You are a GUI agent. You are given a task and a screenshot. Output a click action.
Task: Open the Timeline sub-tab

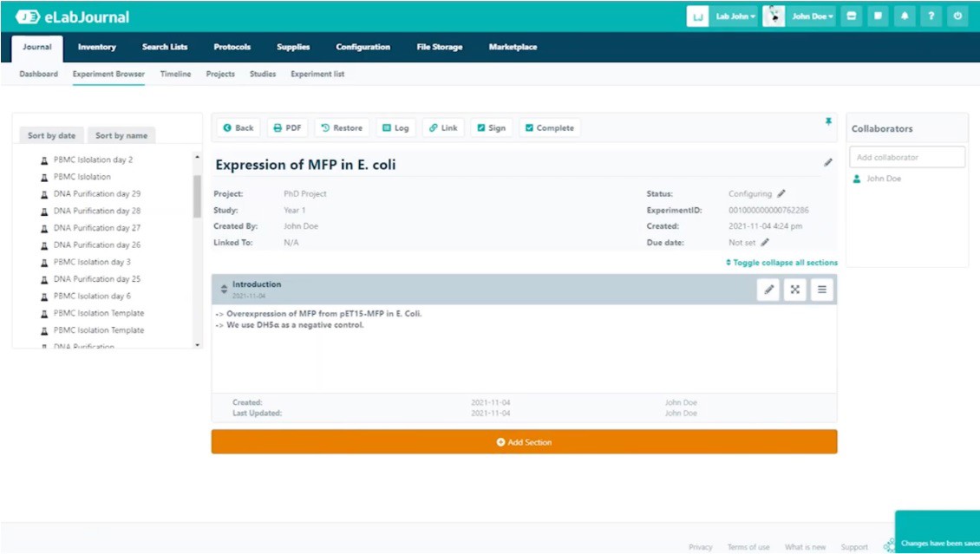point(175,74)
